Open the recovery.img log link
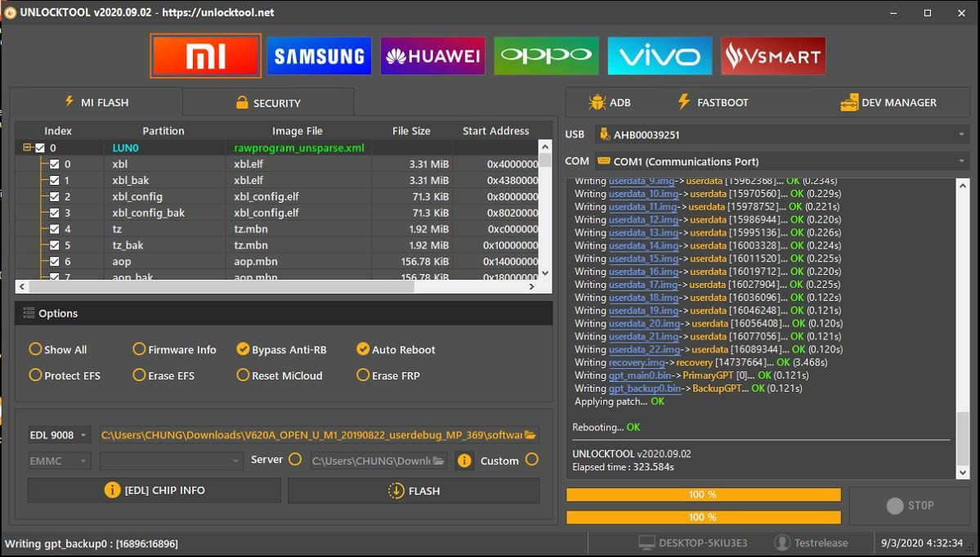 coord(636,362)
